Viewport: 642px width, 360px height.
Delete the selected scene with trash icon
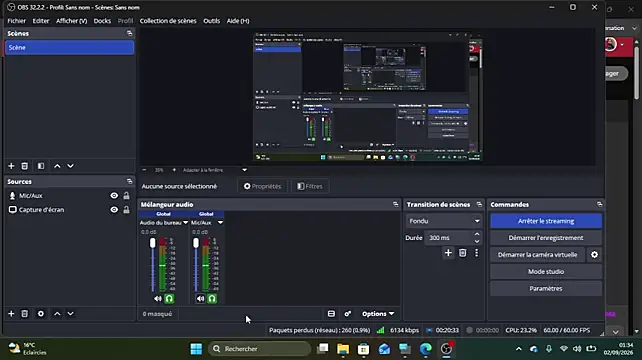coord(25,166)
